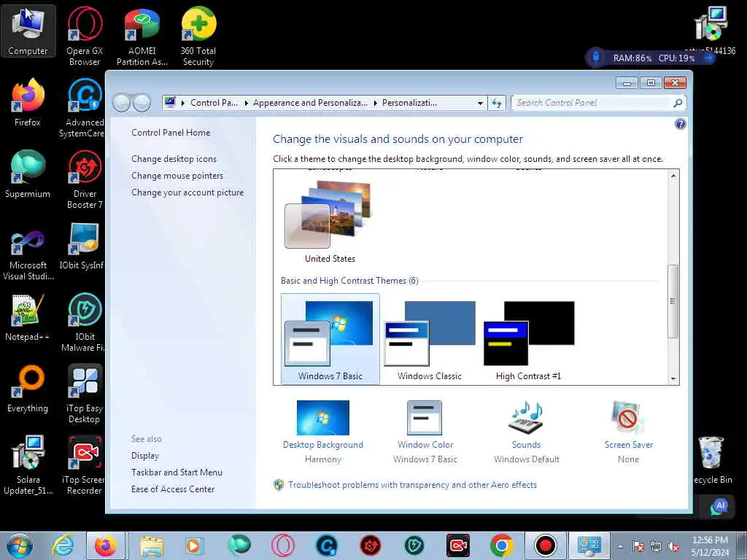
Task: Expand the Control Panel breadcrumb arrow
Action: pos(247,103)
